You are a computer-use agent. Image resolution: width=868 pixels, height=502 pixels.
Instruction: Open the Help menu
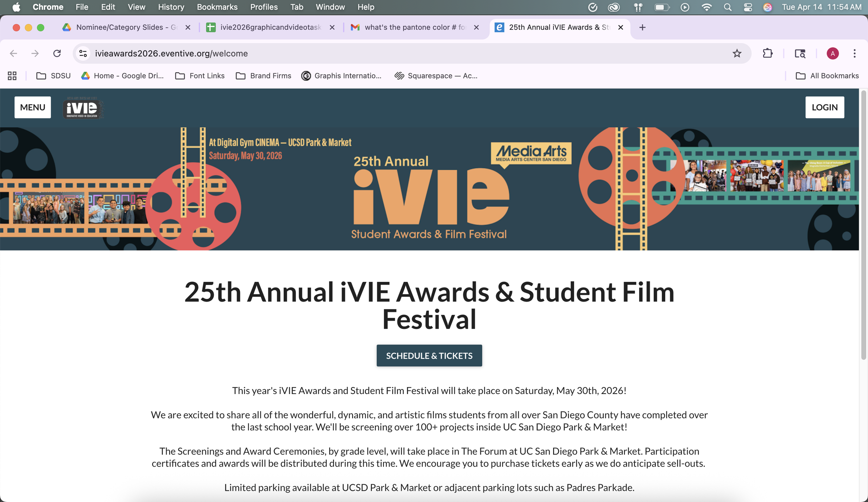pos(366,7)
